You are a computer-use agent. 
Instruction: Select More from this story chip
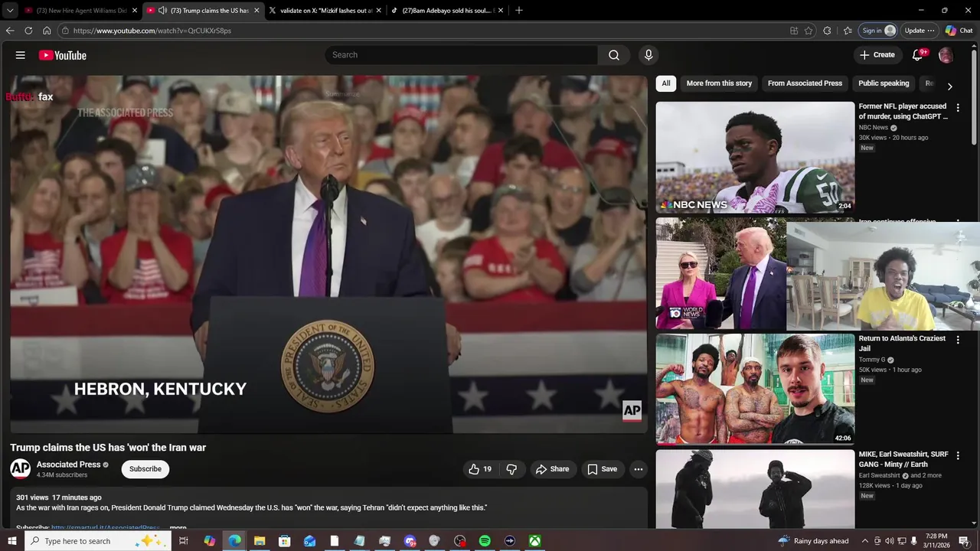(x=719, y=83)
